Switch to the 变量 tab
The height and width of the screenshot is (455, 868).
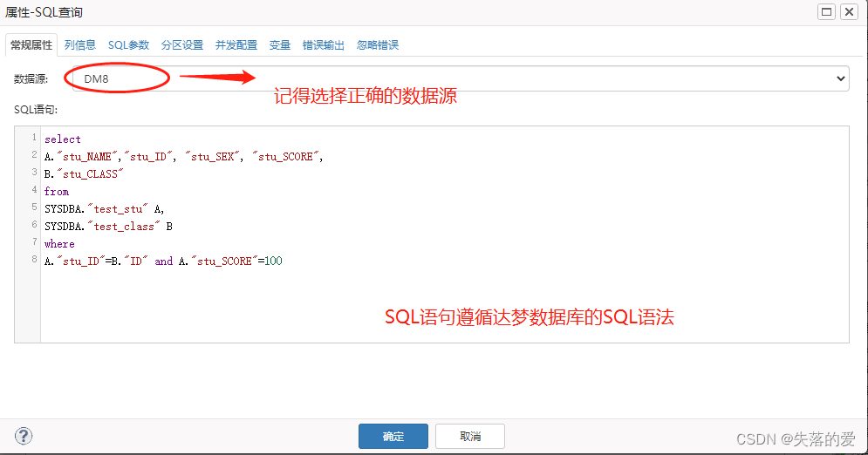pos(279,44)
